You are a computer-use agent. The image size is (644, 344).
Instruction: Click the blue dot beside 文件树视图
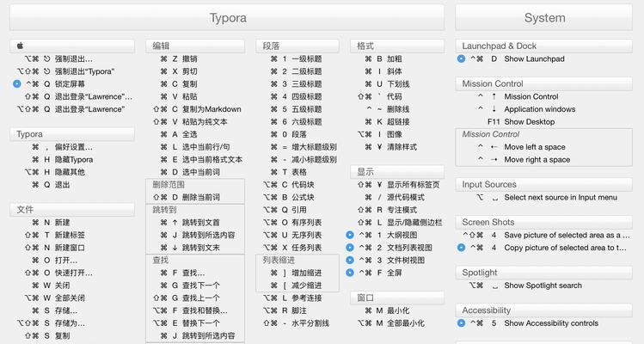(x=350, y=261)
